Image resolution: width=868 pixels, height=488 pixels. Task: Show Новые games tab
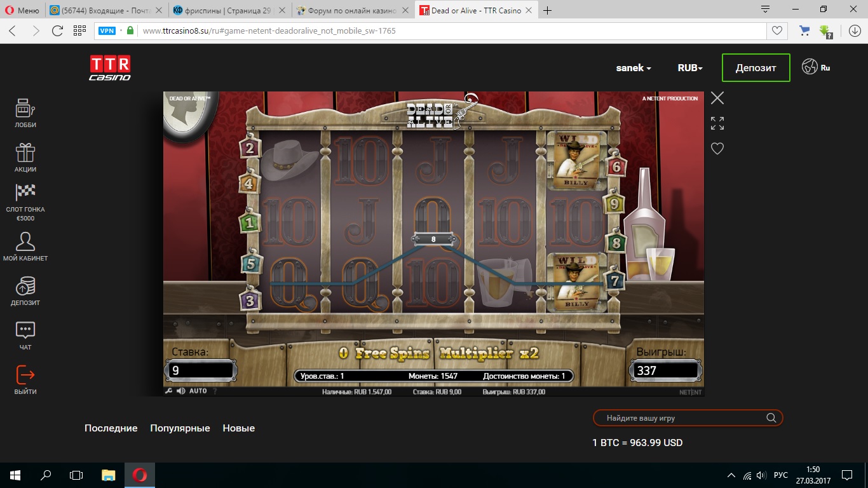point(239,428)
